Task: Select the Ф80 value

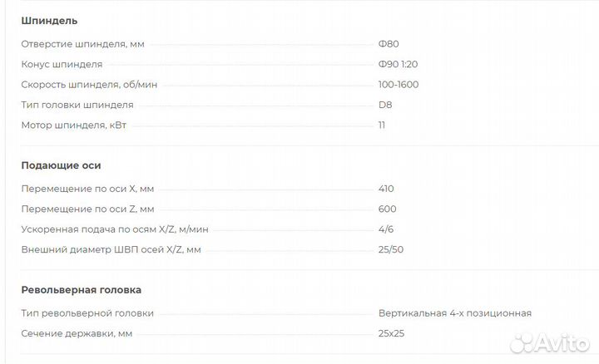Action: 389,44
